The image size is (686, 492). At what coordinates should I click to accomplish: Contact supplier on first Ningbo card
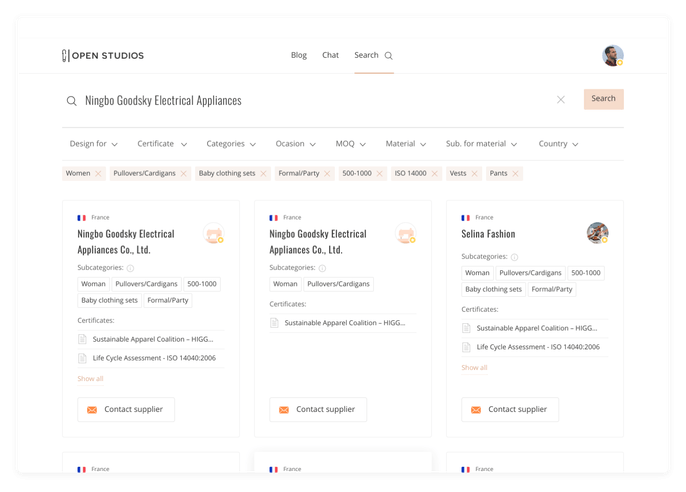(x=126, y=410)
